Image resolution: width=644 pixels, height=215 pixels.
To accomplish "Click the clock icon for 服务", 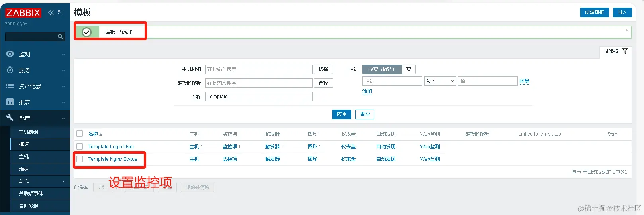I will click(10, 70).
